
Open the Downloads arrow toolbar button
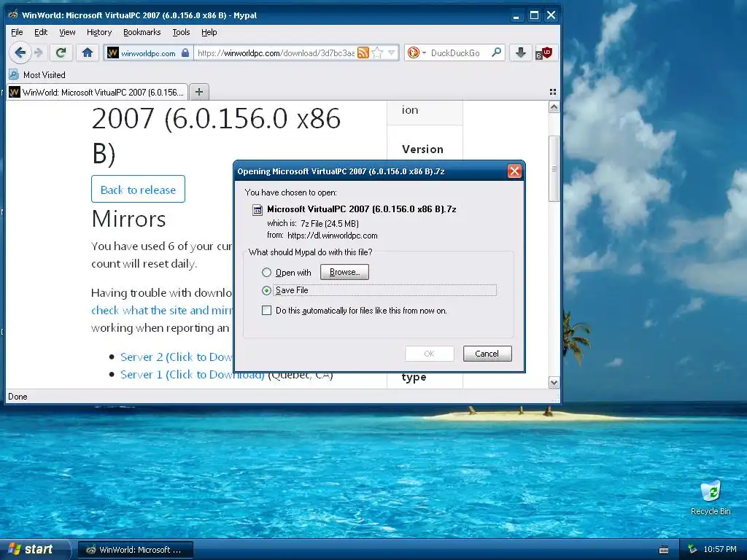521,52
